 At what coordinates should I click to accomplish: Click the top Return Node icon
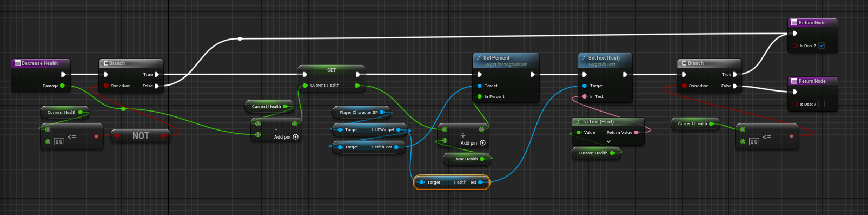tap(794, 23)
